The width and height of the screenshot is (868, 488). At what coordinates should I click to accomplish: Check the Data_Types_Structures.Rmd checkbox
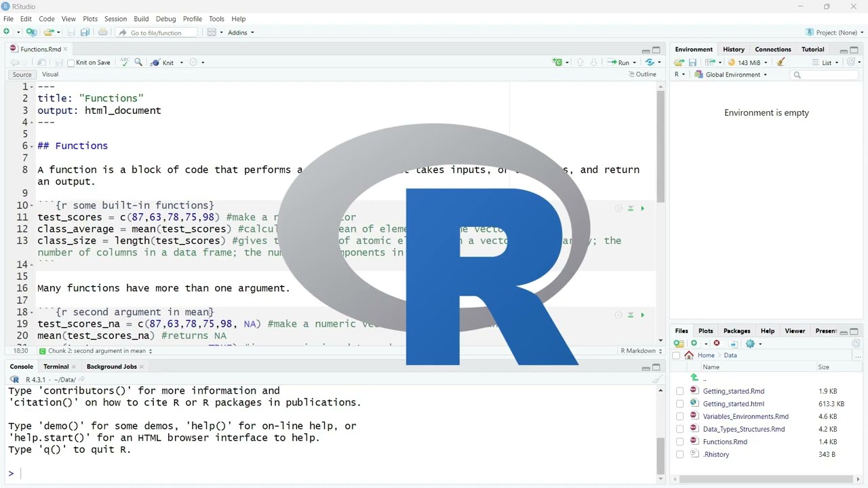679,429
